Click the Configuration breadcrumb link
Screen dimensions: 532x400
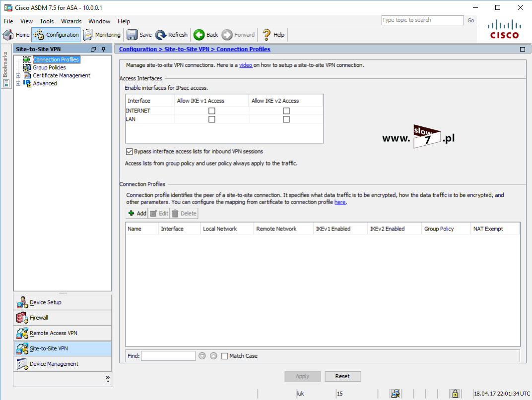pyautogui.click(x=138, y=49)
